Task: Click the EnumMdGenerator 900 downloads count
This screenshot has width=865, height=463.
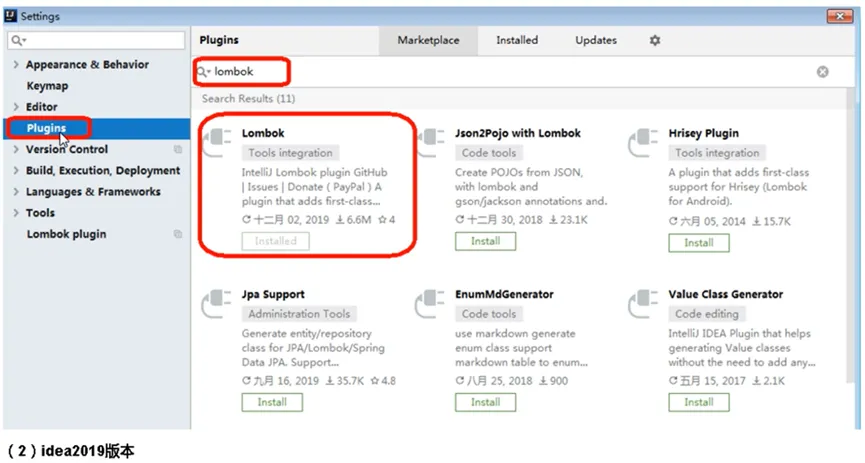Action: 553,381
